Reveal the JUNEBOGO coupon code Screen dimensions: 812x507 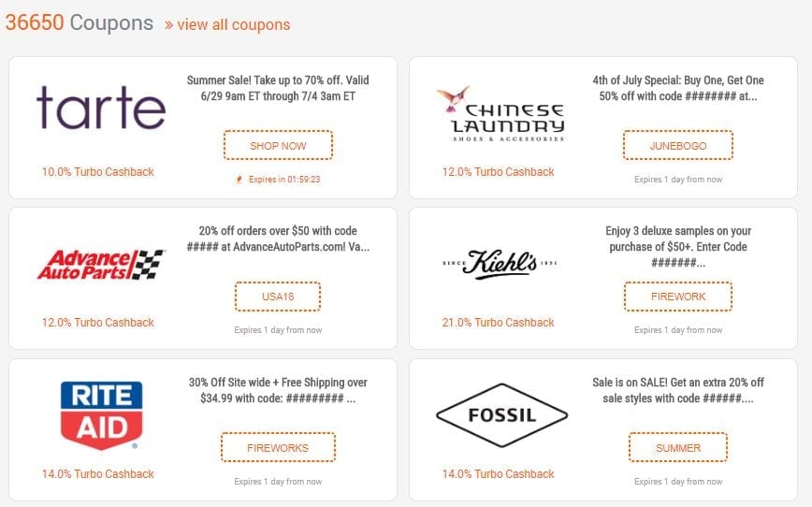(678, 146)
